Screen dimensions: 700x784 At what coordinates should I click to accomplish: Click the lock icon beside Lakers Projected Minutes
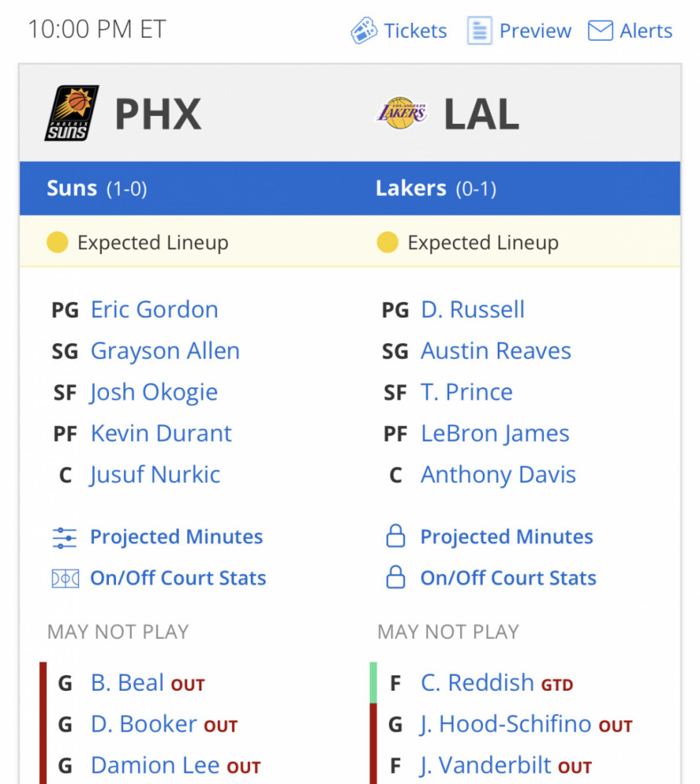coord(396,536)
